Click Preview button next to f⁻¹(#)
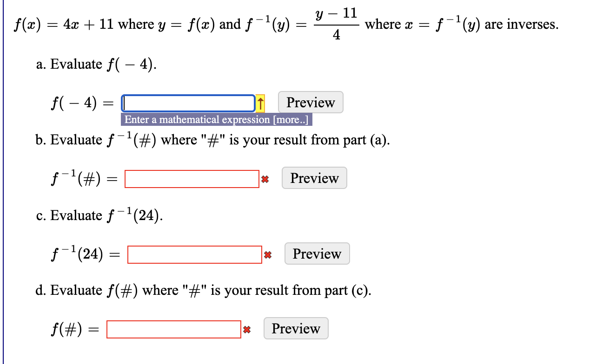Screen dimensions: 596x364 click(x=314, y=178)
